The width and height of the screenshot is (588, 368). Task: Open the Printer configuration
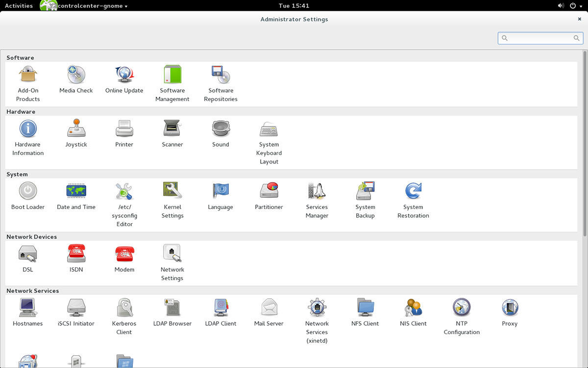coord(124,134)
